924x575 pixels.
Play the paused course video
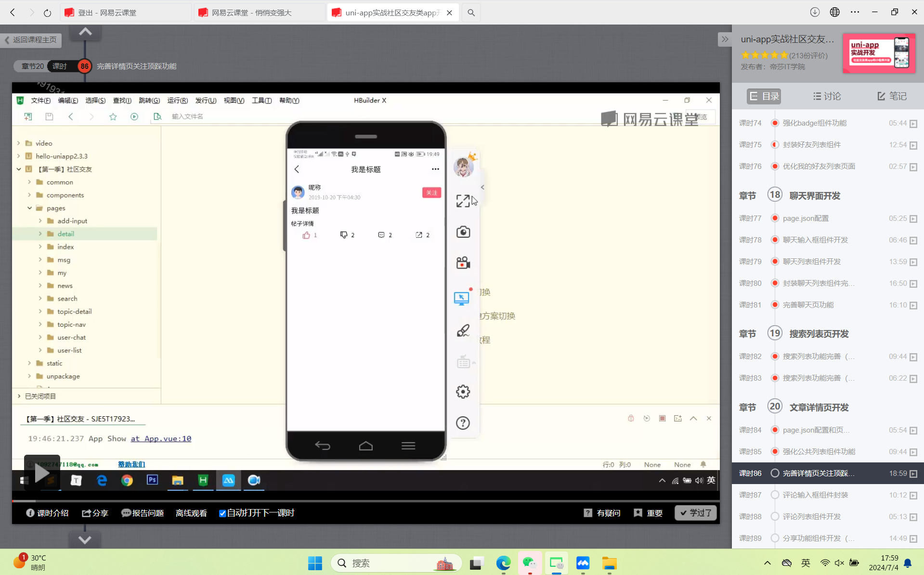[42, 473]
